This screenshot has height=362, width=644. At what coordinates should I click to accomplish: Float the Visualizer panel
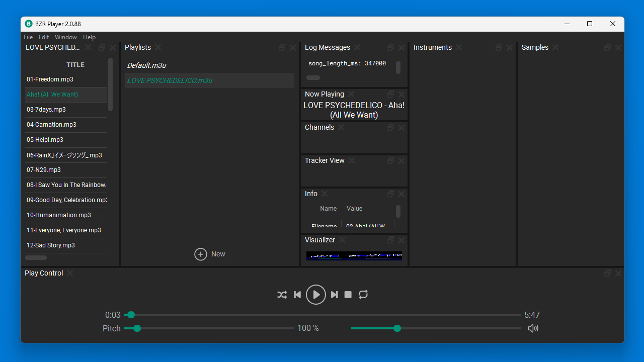pos(390,240)
